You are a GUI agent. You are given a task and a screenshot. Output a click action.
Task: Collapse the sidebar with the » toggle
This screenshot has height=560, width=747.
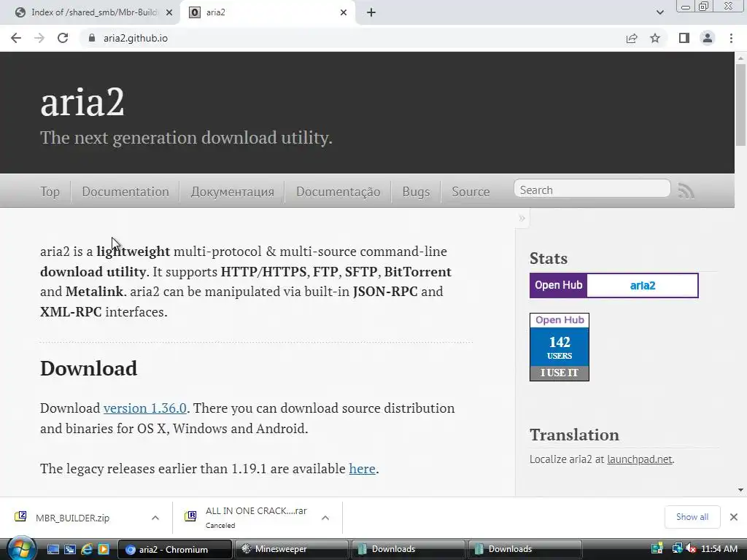click(x=522, y=218)
